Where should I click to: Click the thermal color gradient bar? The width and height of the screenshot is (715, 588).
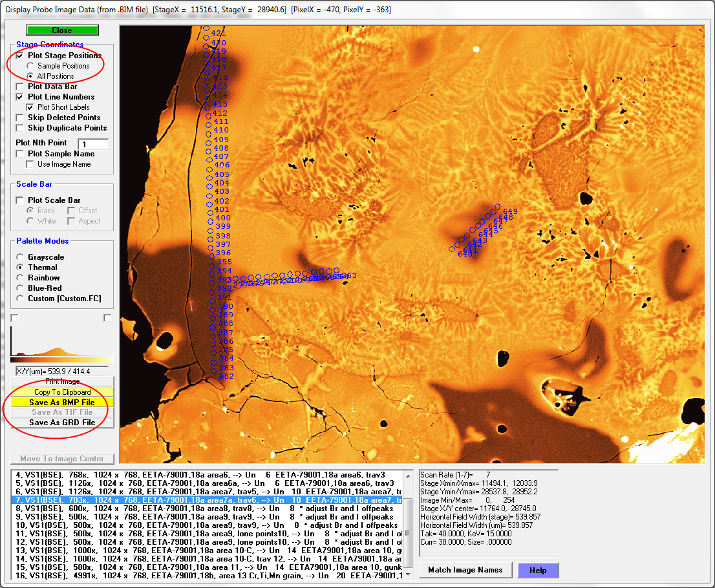click(62, 359)
